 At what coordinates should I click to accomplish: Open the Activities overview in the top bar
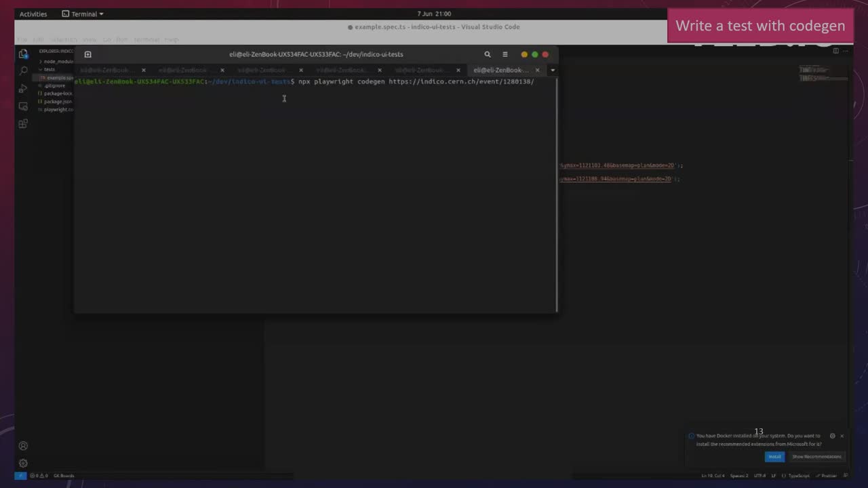point(33,14)
